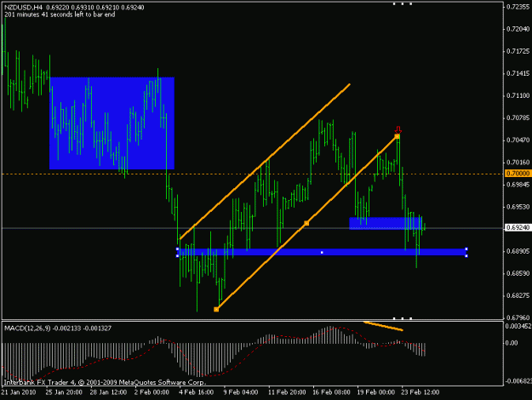The width and height of the screenshot is (532, 400).
Task: Click the MACD 0.003452 scale label
Action: pos(518,326)
